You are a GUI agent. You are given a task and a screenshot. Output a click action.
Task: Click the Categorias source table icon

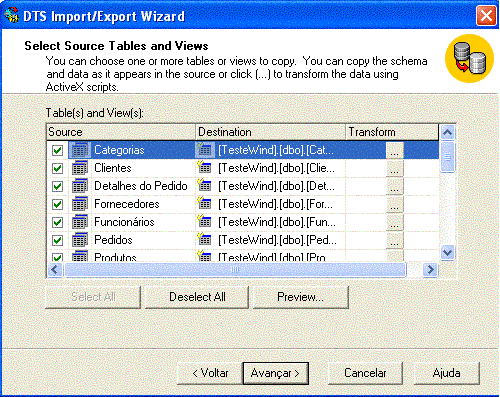click(80, 150)
